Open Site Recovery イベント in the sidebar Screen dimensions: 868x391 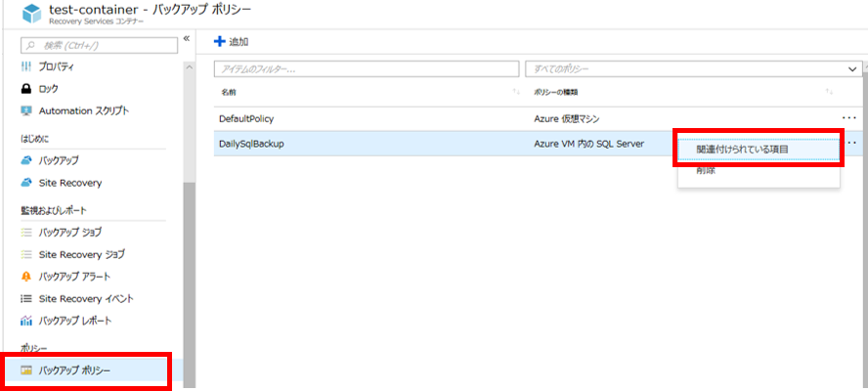pyautogui.click(x=86, y=298)
